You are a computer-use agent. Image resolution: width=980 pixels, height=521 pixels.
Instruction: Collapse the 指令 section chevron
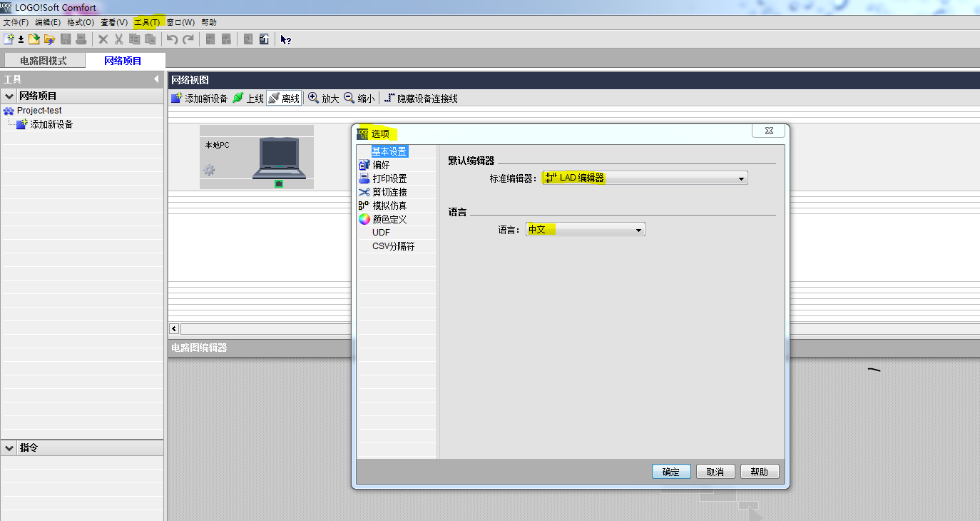tap(9, 448)
